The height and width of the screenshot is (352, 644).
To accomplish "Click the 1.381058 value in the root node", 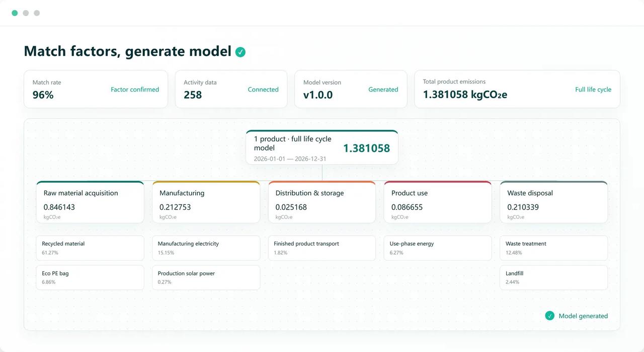I will click(366, 148).
